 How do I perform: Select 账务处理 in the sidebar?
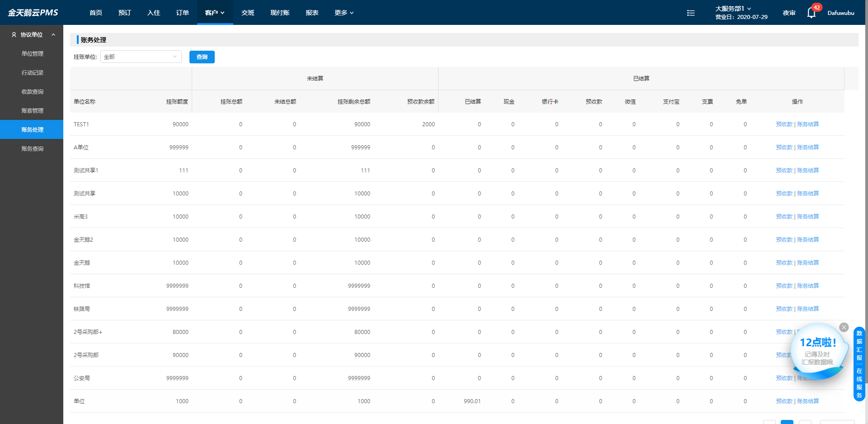click(x=32, y=129)
